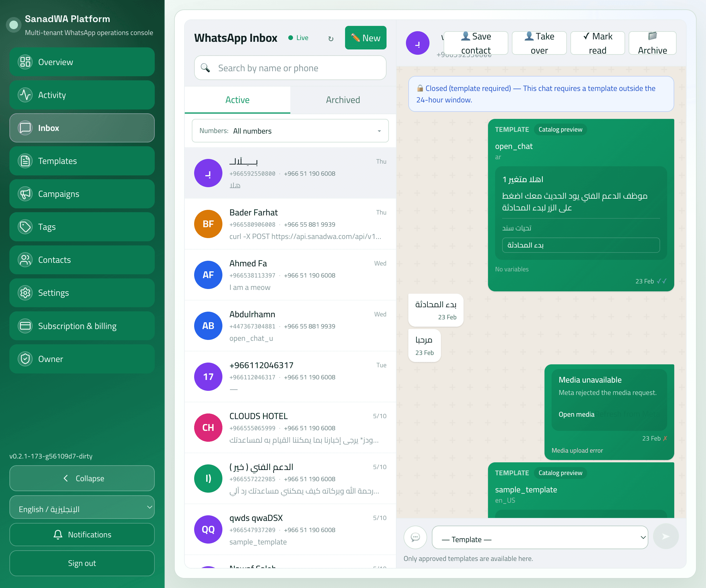The width and height of the screenshot is (706, 588).
Task: Click Save contact button
Action: [476, 43]
